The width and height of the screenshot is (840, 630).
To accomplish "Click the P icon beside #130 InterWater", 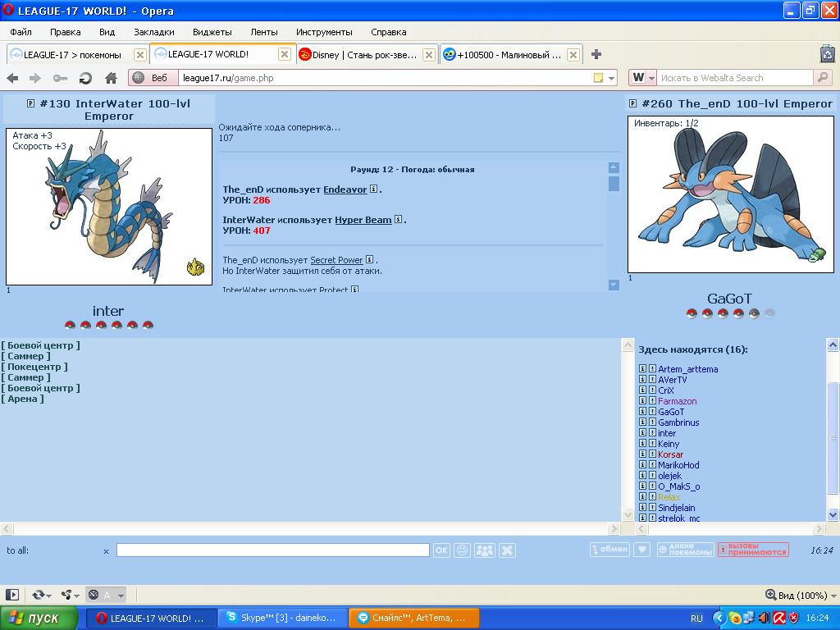I will pyautogui.click(x=30, y=103).
